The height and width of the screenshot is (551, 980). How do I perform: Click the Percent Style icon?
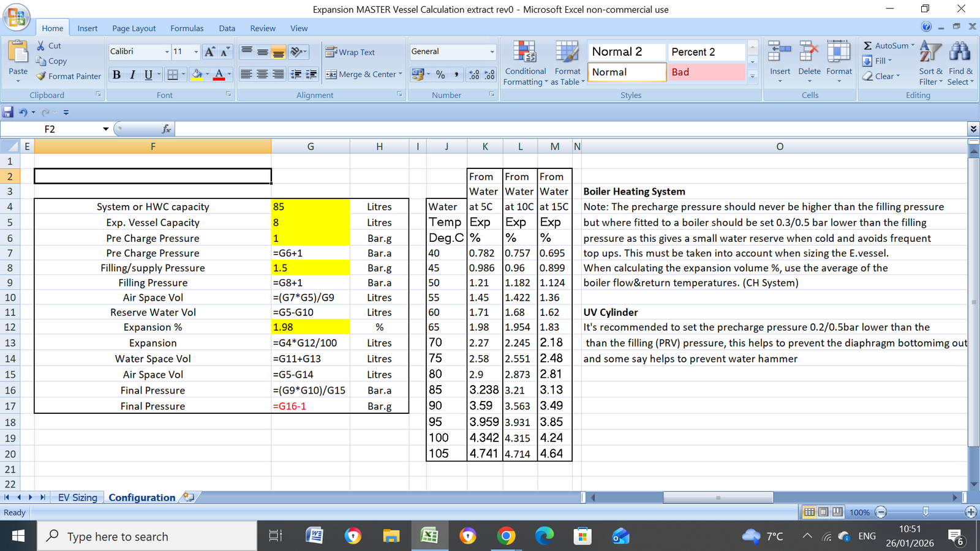point(440,75)
